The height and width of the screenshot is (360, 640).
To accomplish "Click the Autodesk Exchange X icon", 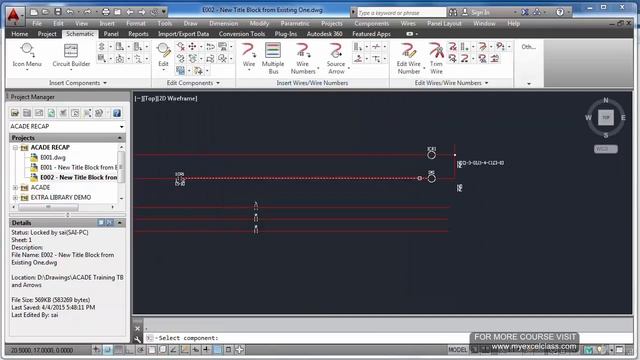I will click(x=525, y=12).
